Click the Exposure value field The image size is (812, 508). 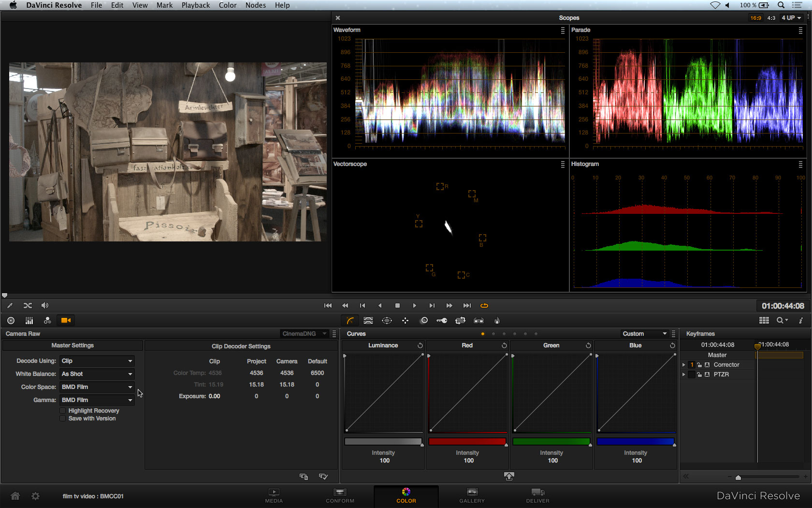tap(214, 396)
